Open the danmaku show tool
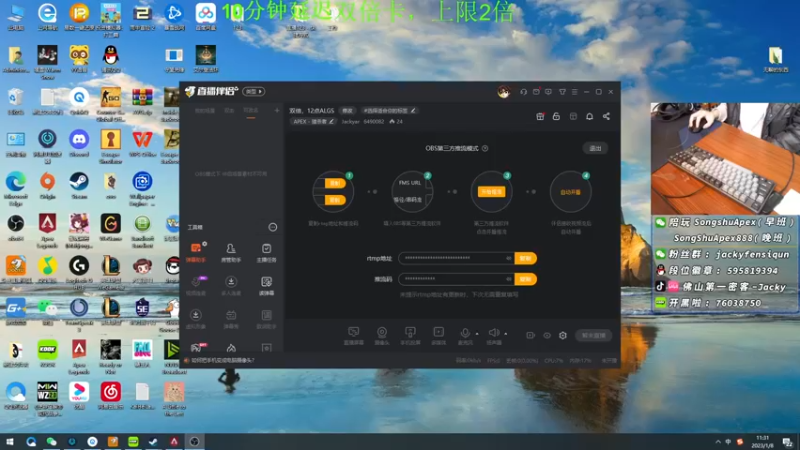This screenshot has width=800, height=450. click(231, 318)
